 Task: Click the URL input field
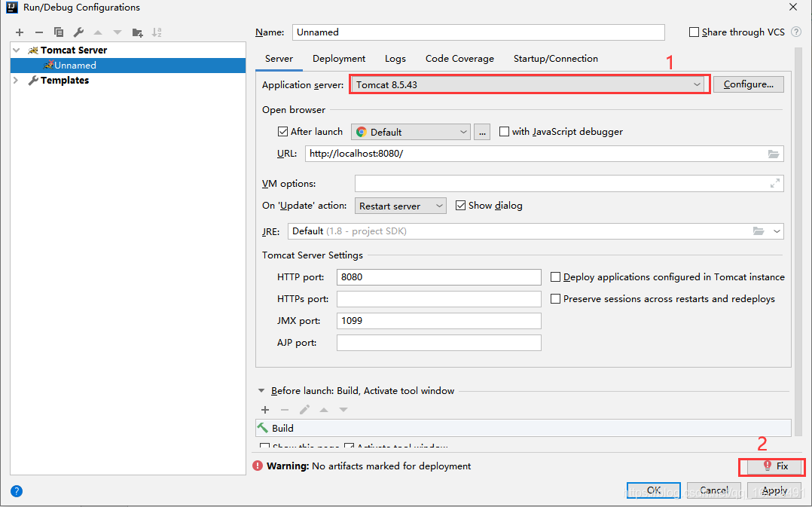545,154
